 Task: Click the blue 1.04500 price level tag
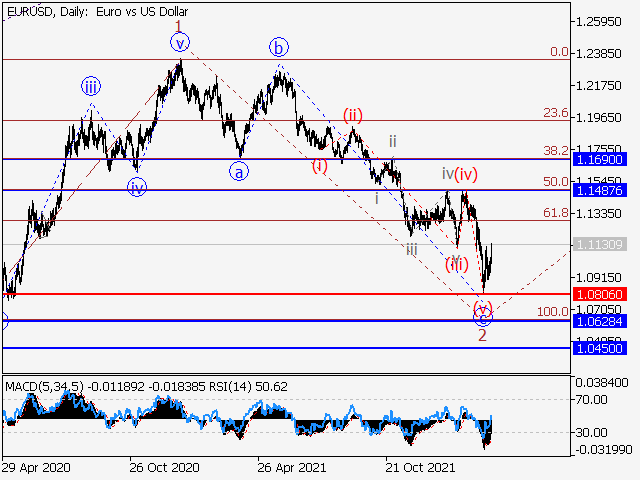600,349
